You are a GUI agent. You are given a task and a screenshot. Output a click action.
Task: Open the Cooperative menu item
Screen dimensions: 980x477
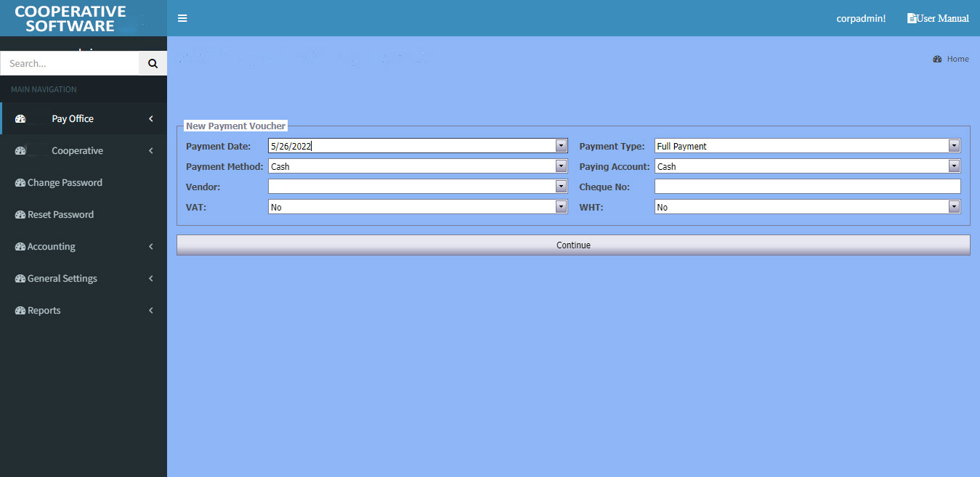pos(77,151)
